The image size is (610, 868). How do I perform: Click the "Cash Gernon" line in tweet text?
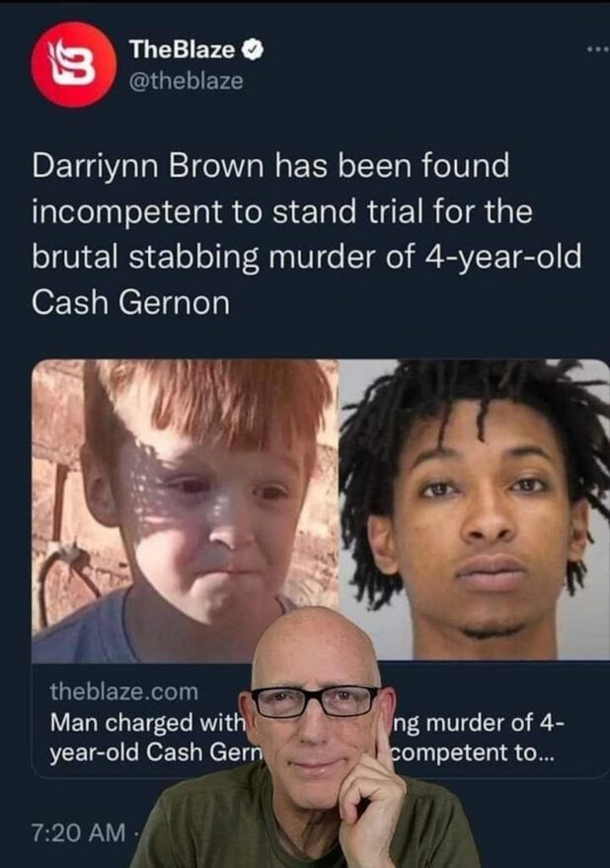[130, 303]
